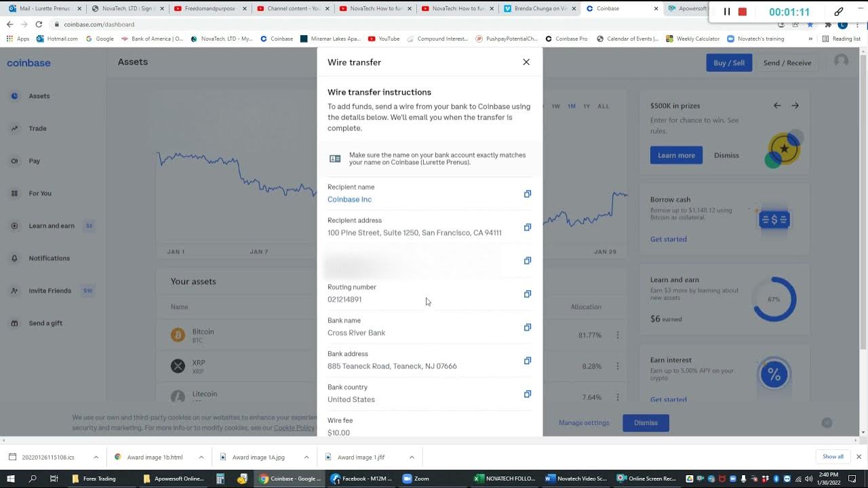This screenshot has height=488, width=868.
Task: Click the browser back button
Action: (9, 24)
